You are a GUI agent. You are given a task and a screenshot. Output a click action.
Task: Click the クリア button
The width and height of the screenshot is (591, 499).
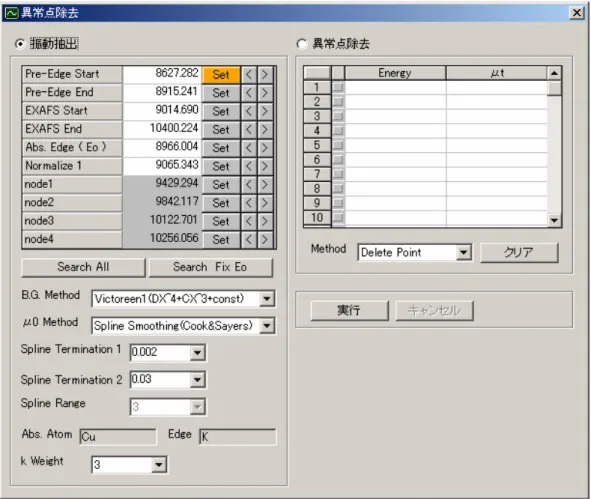tap(519, 253)
